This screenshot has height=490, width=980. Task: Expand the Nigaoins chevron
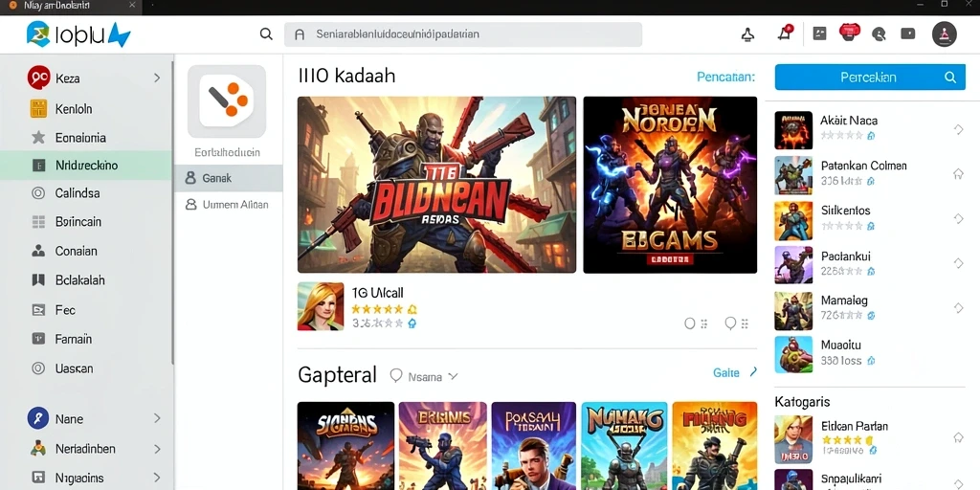coord(157,479)
